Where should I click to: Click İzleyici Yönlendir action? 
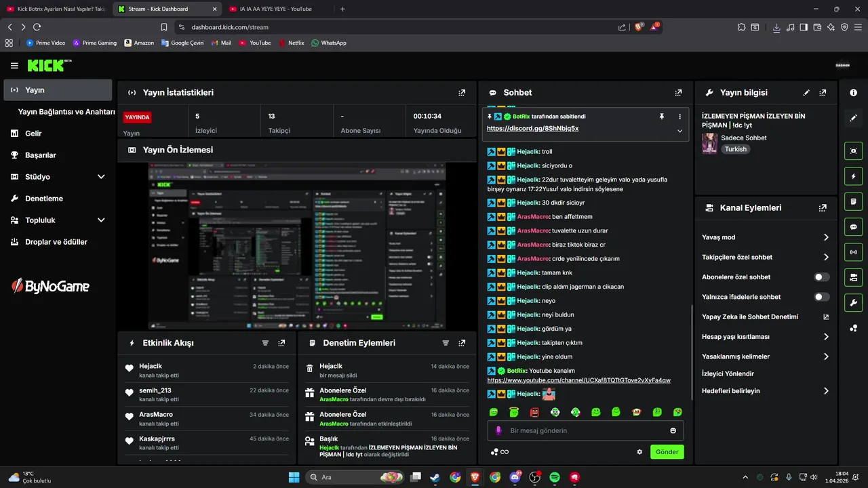point(728,373)
